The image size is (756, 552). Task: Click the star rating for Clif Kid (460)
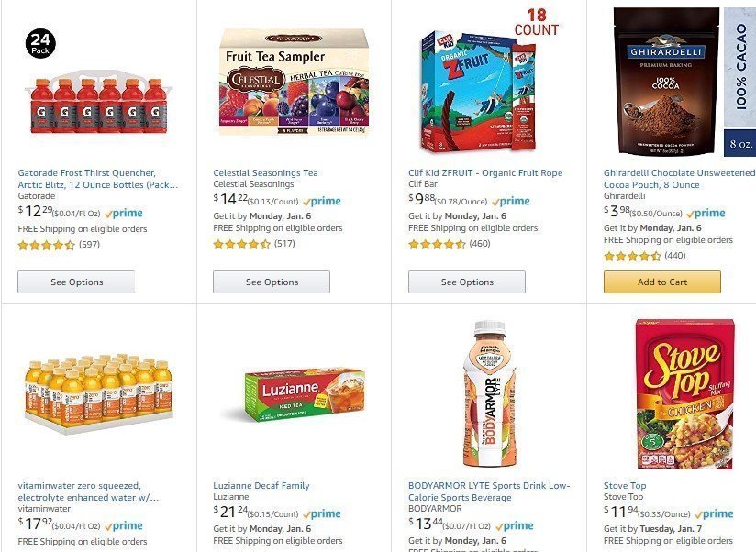(437, 244)
